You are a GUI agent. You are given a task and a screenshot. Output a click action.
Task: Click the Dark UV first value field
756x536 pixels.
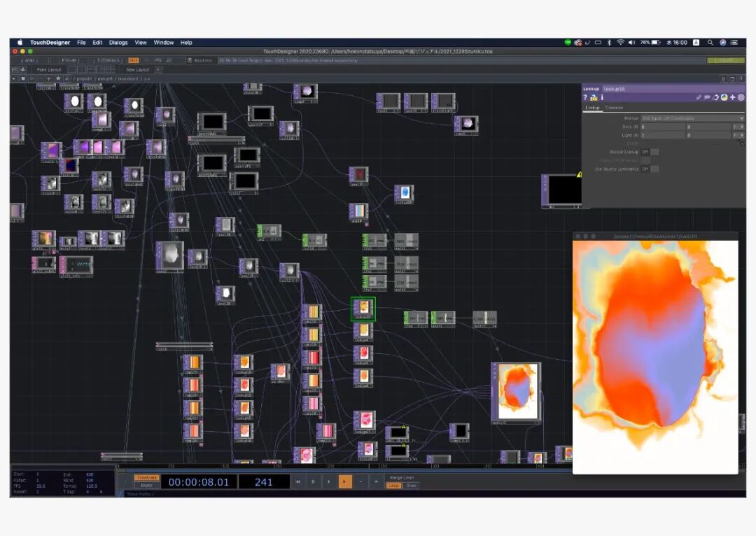point(663,127)
